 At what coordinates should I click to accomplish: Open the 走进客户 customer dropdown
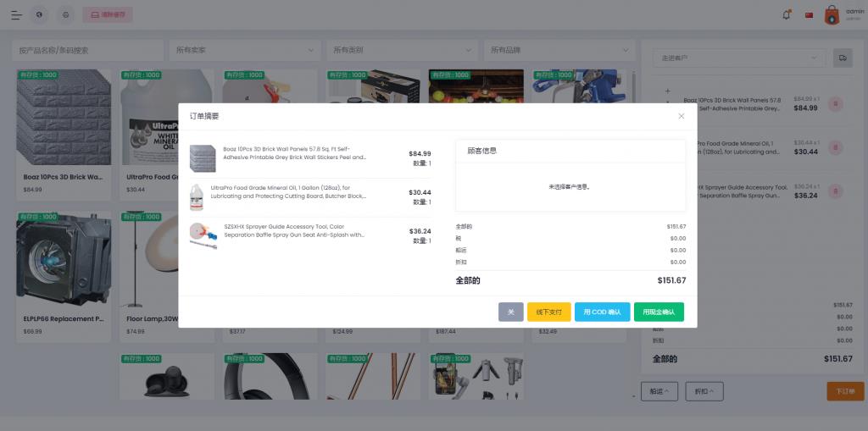click(x=738, y=58)
